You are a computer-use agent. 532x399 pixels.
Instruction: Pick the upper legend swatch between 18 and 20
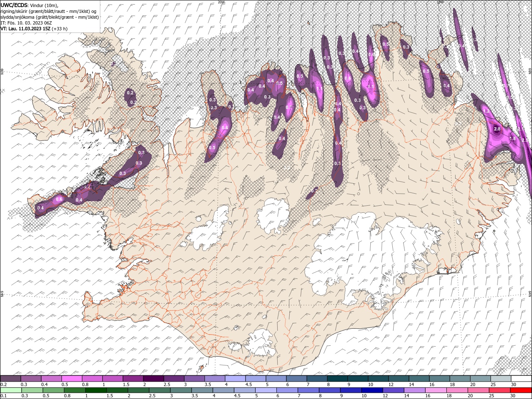459,379
